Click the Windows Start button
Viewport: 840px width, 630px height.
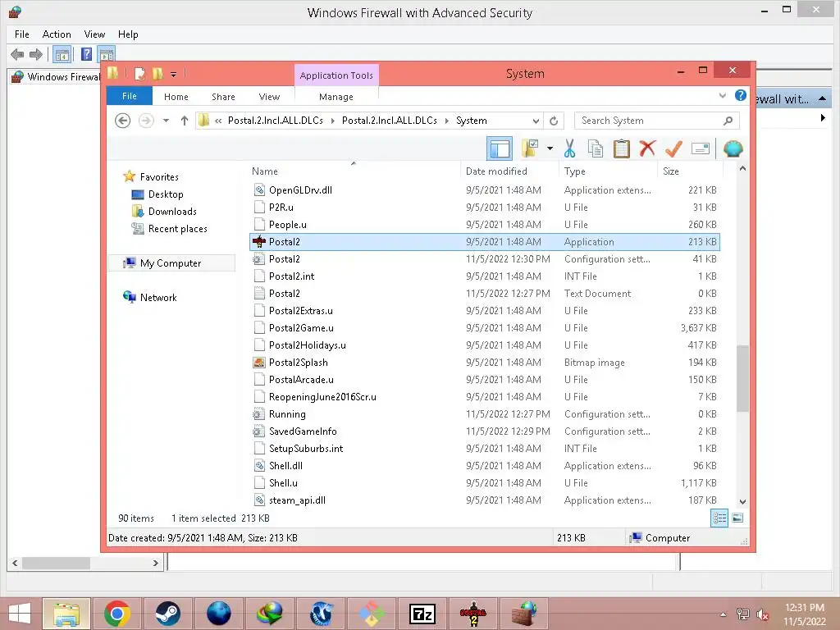[x=20, y=614]
